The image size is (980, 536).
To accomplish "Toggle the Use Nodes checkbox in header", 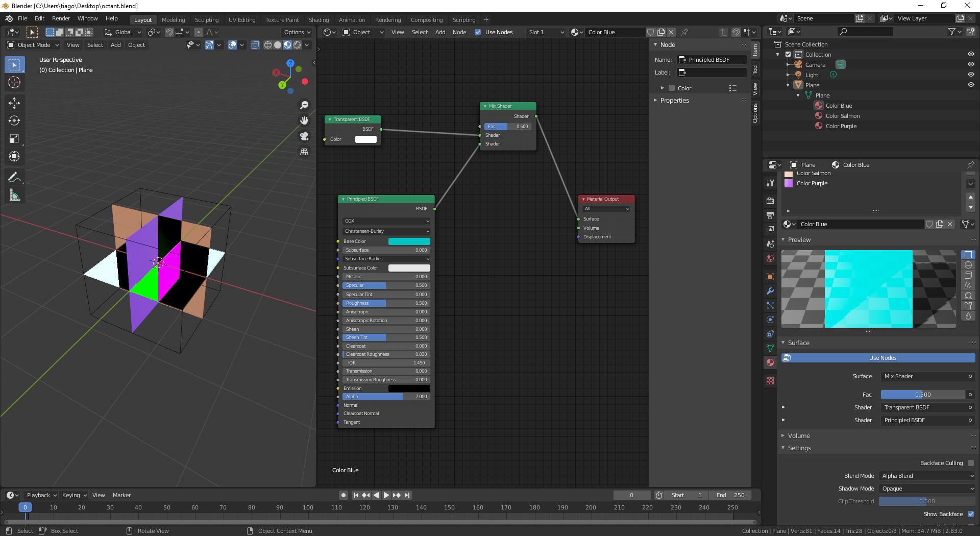I will [x=478, y=32].
